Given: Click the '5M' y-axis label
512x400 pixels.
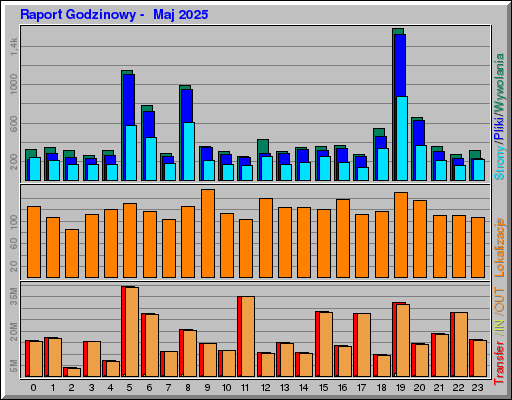Looking at the screenshot, I should point(13,366).
